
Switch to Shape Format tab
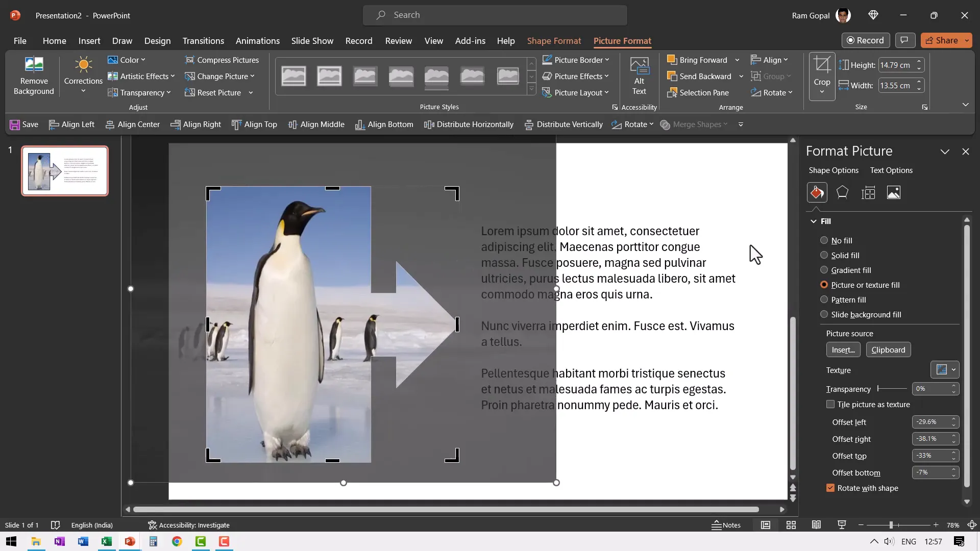[554, 41]
